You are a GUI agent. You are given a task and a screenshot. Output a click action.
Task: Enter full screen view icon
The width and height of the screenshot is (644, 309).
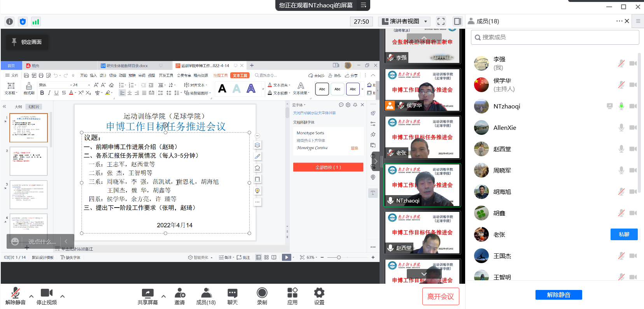[x=441, y=21]
